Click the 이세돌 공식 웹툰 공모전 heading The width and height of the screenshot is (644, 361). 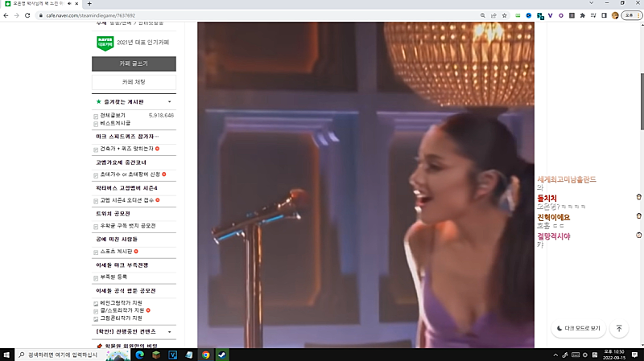(x=126, y=291)
